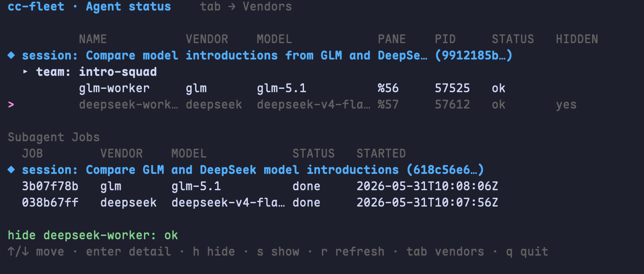Click the pink selection cursor arrow
Image resolution: width=644 pixels, height=274 pixels.
tap(11, 104)
